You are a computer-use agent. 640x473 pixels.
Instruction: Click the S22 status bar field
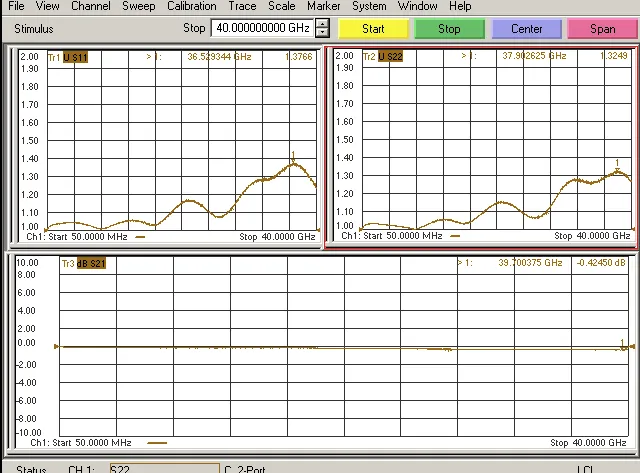(x=164, y=469)
